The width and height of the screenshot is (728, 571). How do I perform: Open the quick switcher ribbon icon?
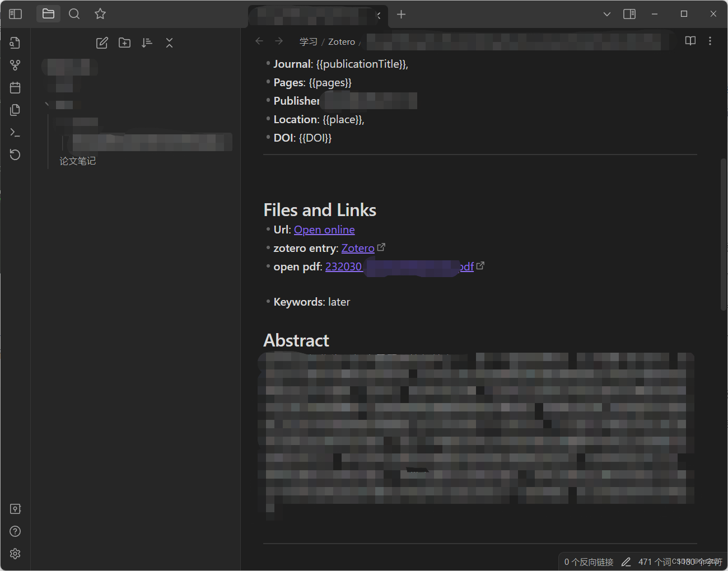click(15, 43)
